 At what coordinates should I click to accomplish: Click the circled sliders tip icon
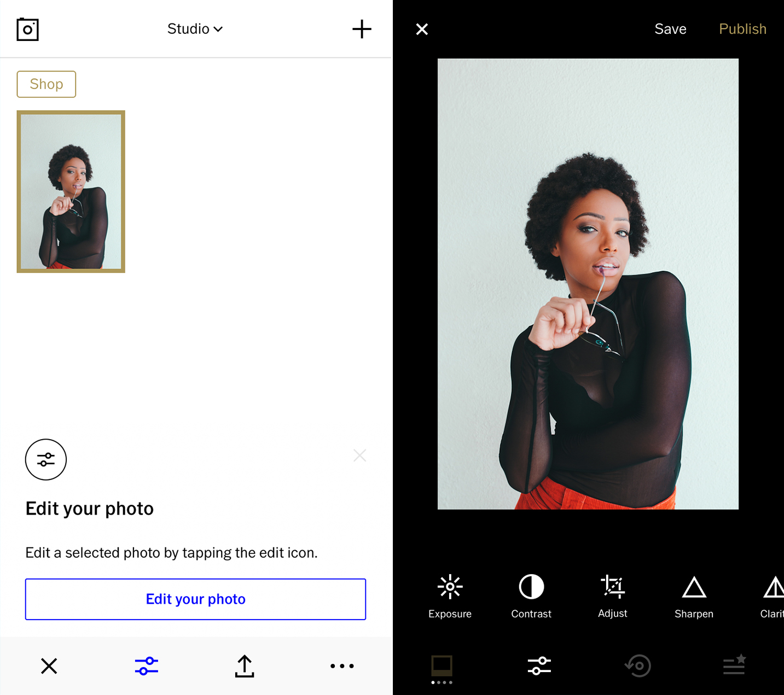coord(46,459)
